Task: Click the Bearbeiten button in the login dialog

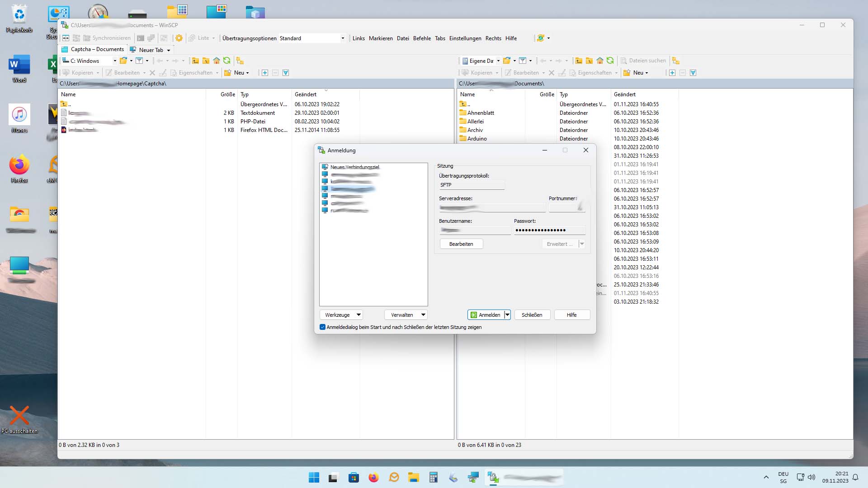Action: point(461,244)
